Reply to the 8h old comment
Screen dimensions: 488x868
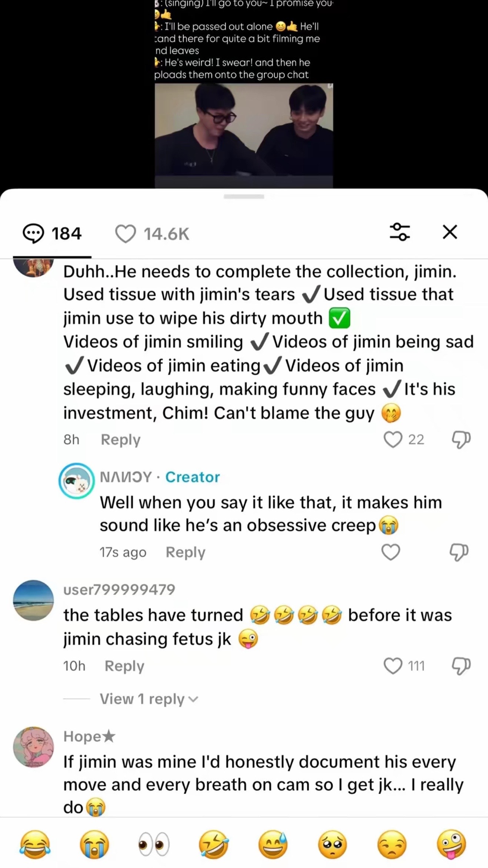click(x=121, y=440)
